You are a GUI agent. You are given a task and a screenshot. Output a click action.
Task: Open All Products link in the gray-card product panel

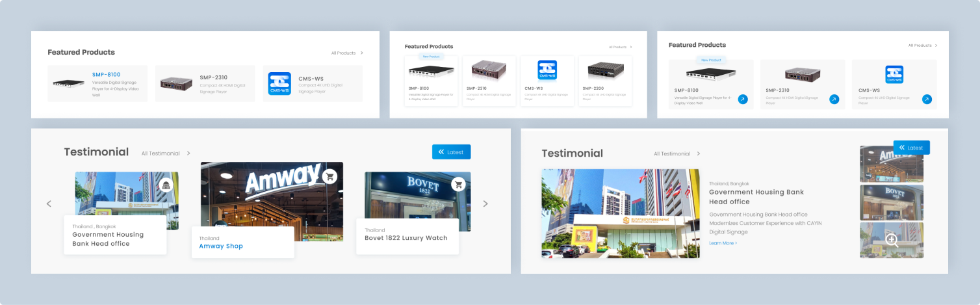coord(347,53)
